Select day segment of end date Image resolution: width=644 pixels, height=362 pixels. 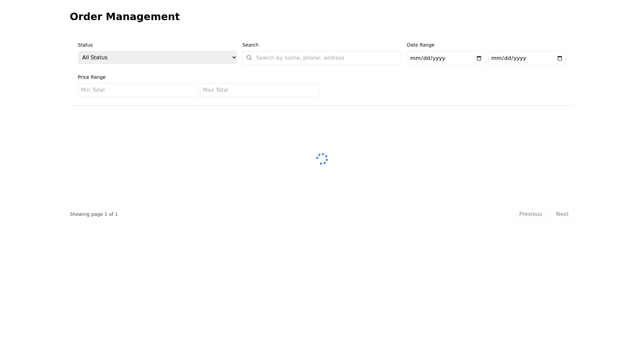pos(508,58)
